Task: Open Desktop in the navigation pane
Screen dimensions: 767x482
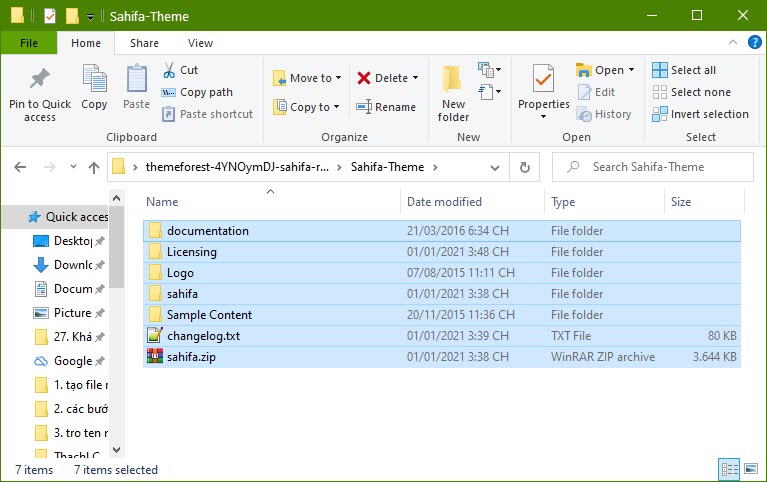Action: pyautogui.click(x=68, y=241)
